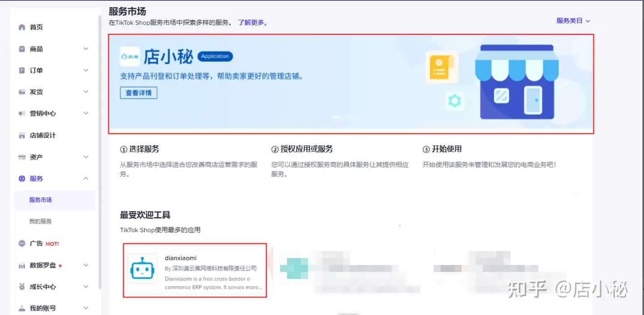Click the 广告 ads icon
Screen dimensions: 644x315
[22, 244]
